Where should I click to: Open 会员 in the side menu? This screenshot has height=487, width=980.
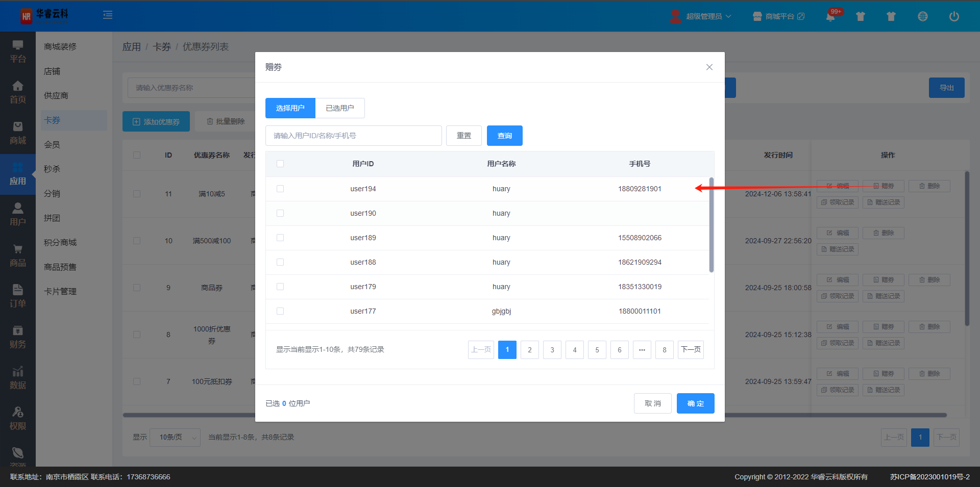(x=52, y=145)
